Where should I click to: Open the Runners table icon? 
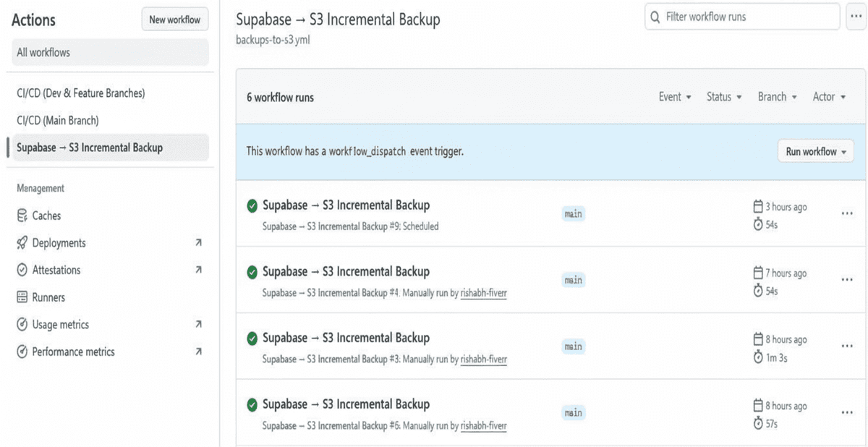(x=22, y=297)
